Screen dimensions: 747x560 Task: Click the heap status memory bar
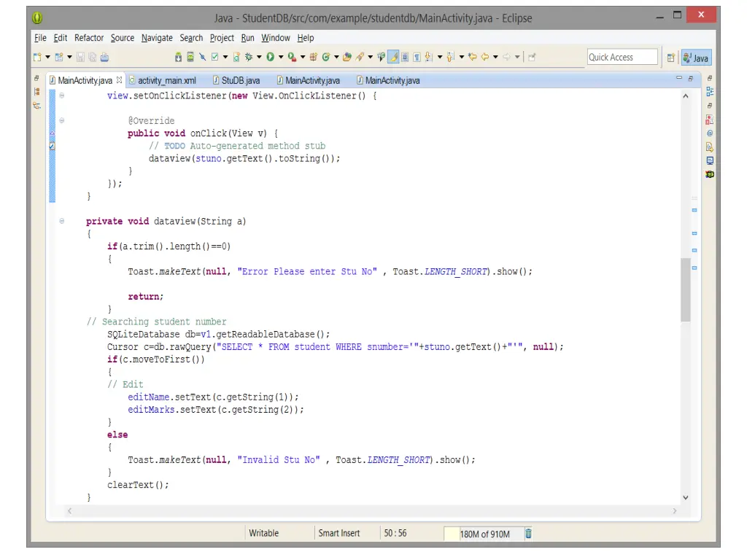pos(484,534)
